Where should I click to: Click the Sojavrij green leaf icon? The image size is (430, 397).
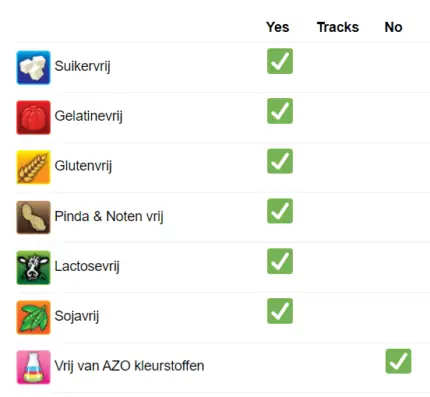(33, 317)
